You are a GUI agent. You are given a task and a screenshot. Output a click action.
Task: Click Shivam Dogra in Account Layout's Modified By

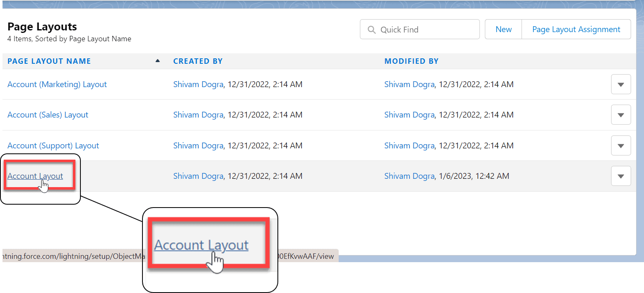pos(409,175)
